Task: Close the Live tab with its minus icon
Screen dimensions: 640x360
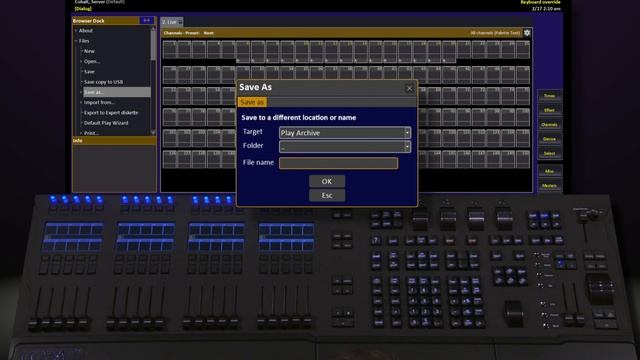Action: click(180, 22)
